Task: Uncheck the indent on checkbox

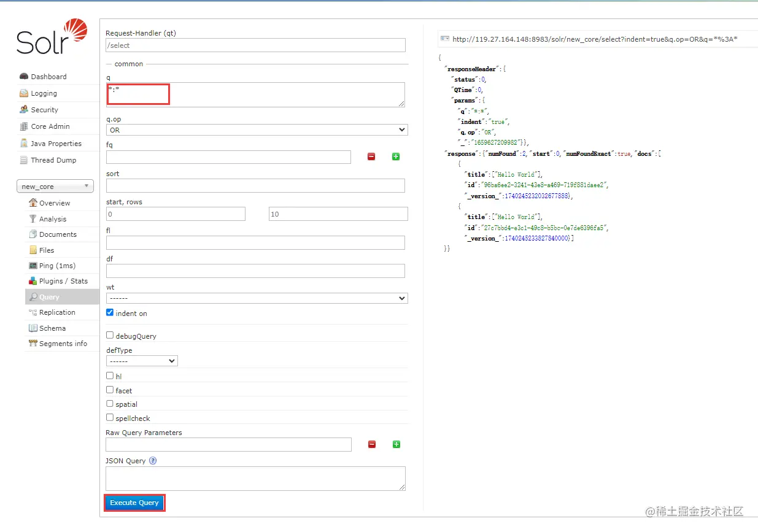Action: point(110,312)
